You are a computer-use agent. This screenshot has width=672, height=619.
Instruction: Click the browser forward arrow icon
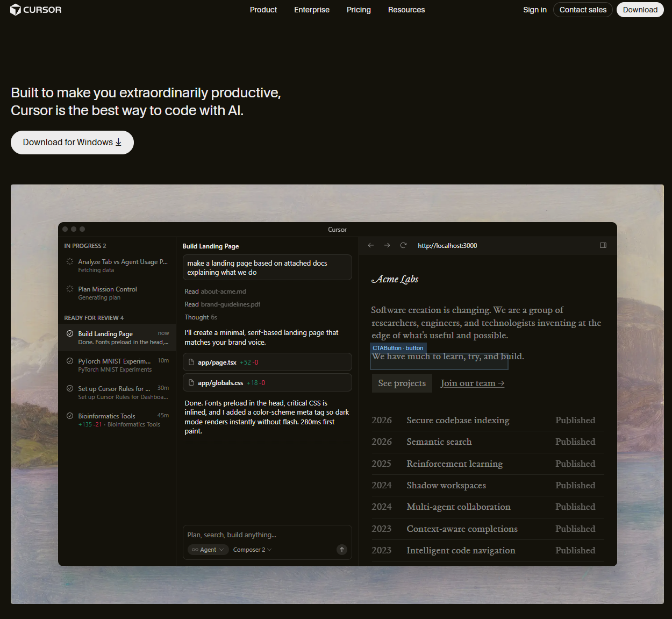click(387, 245)
